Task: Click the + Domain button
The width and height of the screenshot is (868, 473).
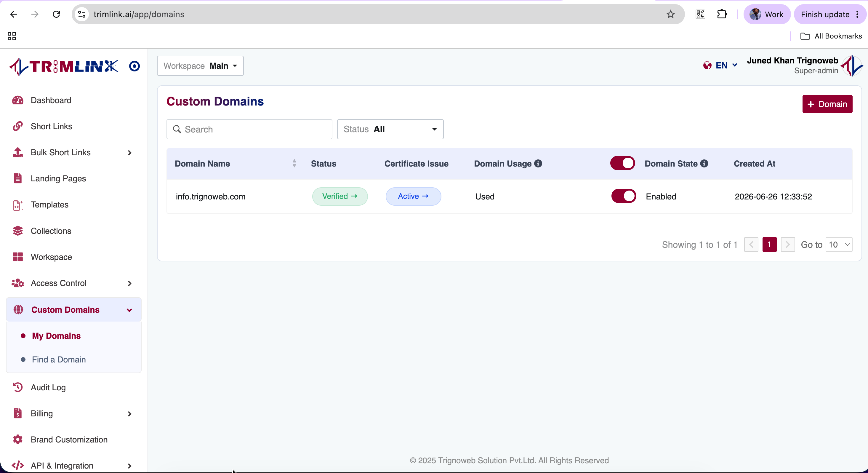Action: (827, 104)
